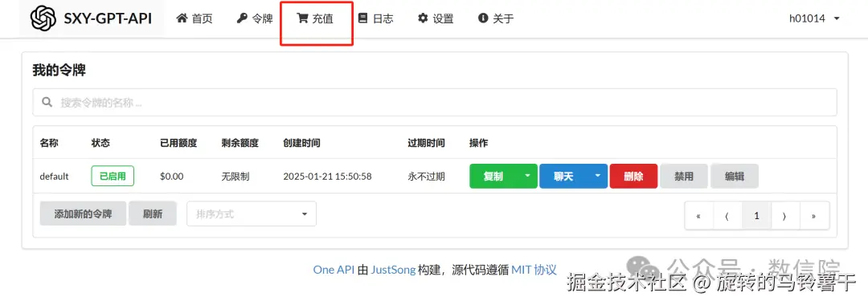Click the 操作 column header
This screenshot has width=868, height=305.
click(479, 143)
